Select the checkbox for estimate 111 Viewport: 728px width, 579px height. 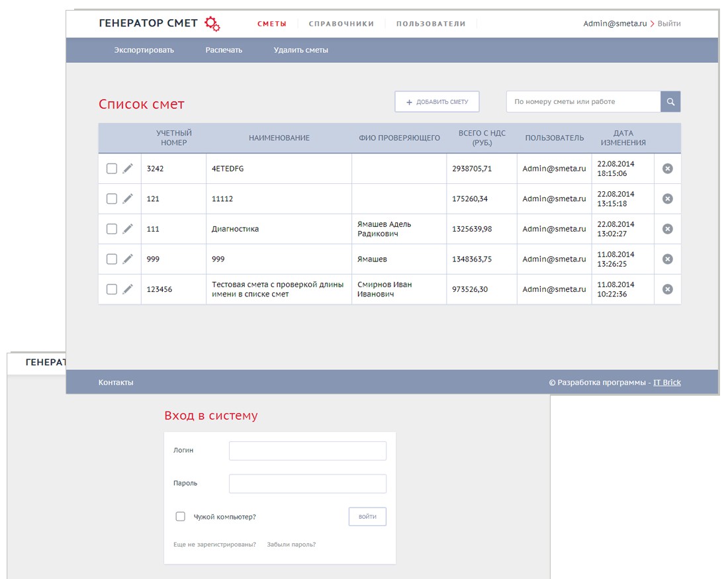111,229
